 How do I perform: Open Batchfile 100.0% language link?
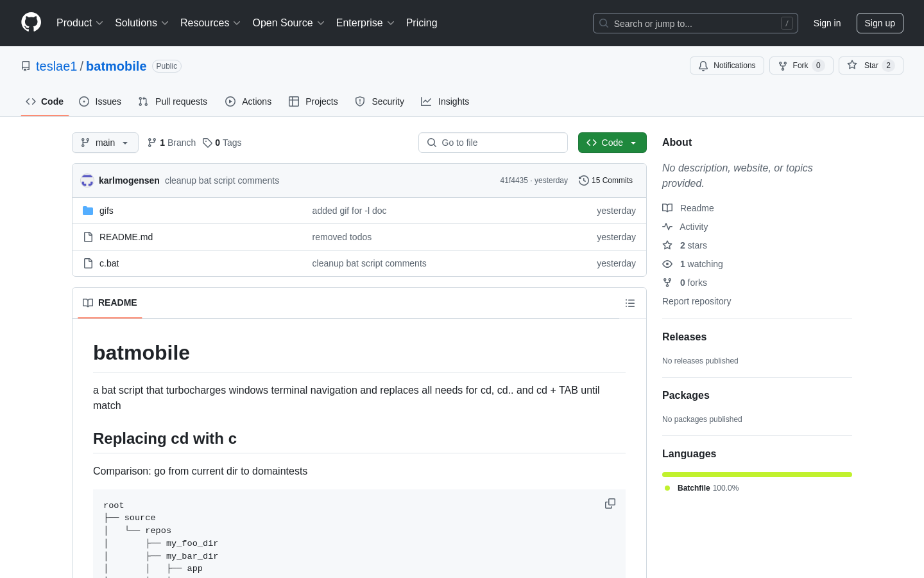click(702, 488)
